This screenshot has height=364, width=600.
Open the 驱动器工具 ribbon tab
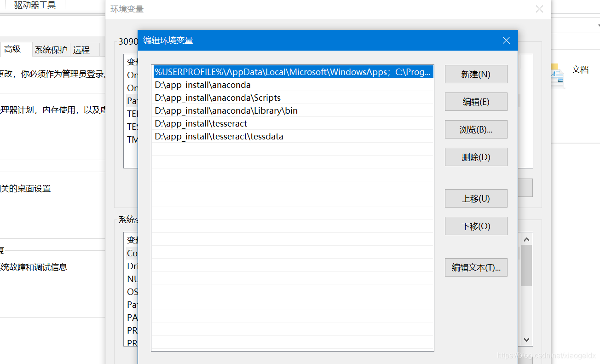point(35,5)
